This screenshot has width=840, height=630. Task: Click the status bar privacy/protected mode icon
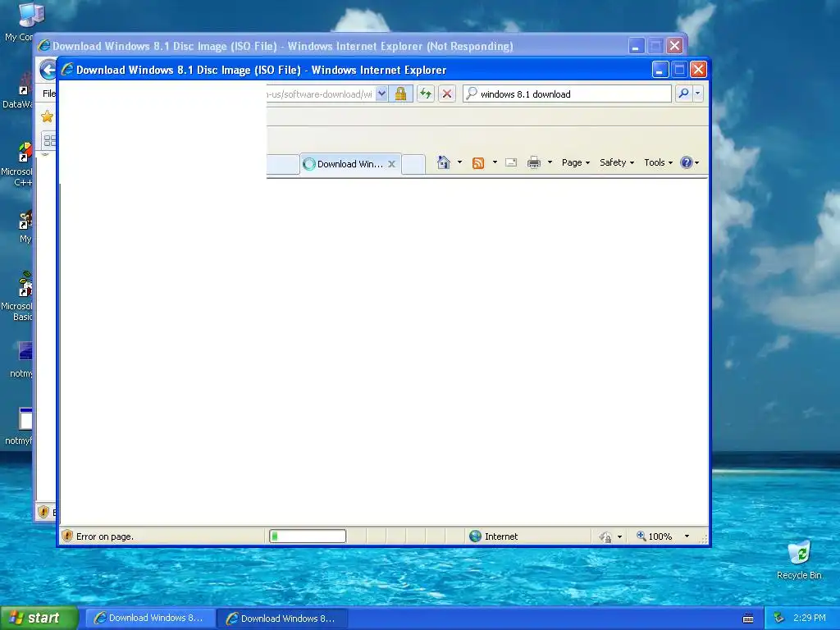tap(605, 536)
